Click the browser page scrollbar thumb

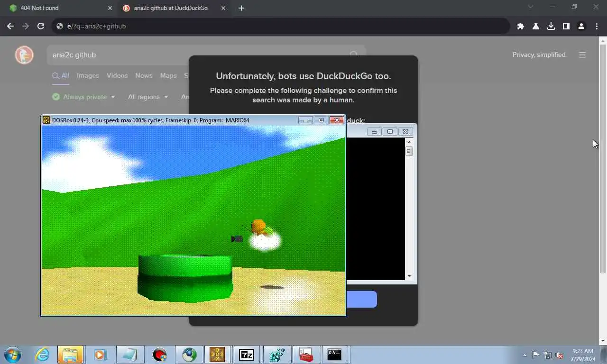[603, 159]
